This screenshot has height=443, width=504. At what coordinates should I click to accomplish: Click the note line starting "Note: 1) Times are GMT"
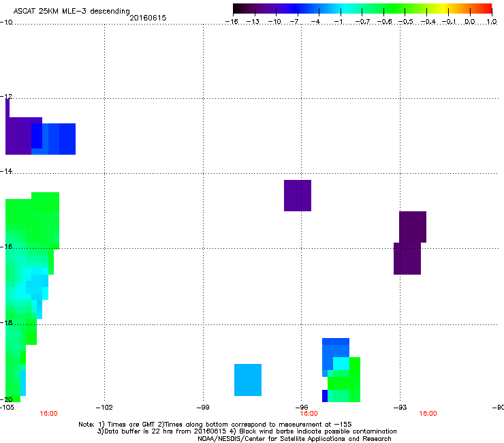tap(215, 425)
